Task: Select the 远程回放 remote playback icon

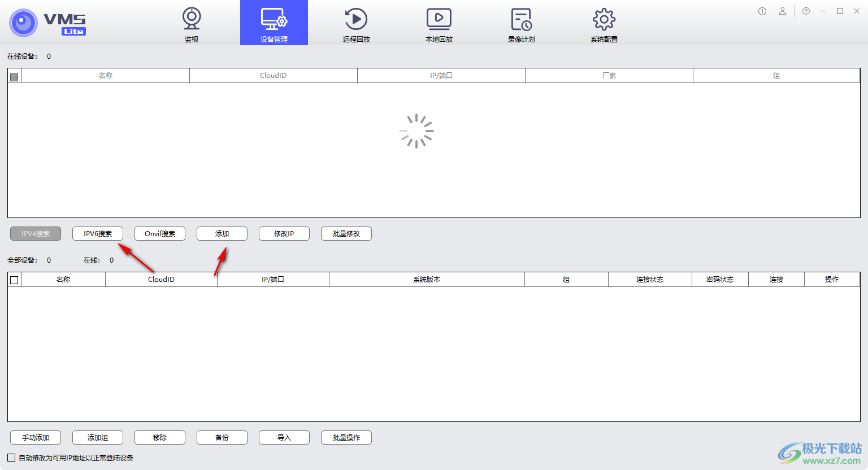Action: [356, 19]
